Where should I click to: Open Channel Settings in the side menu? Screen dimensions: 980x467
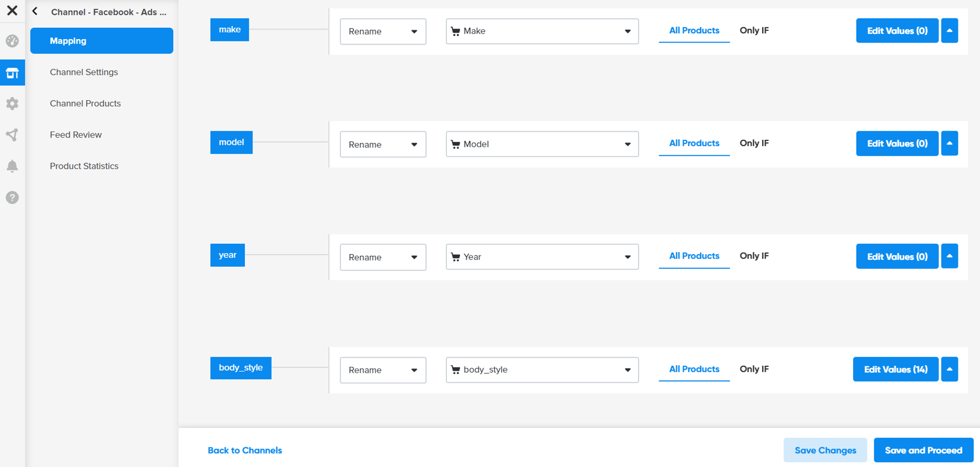[x=84, y=72]
